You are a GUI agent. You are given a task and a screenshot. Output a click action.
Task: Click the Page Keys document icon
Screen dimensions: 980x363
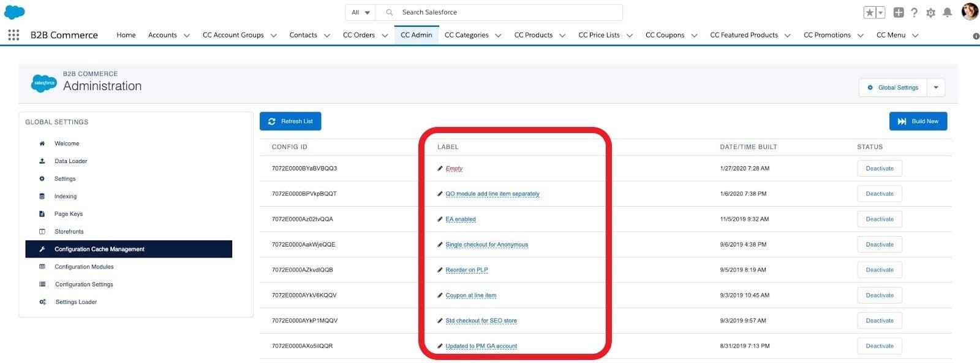pos(42,214)
